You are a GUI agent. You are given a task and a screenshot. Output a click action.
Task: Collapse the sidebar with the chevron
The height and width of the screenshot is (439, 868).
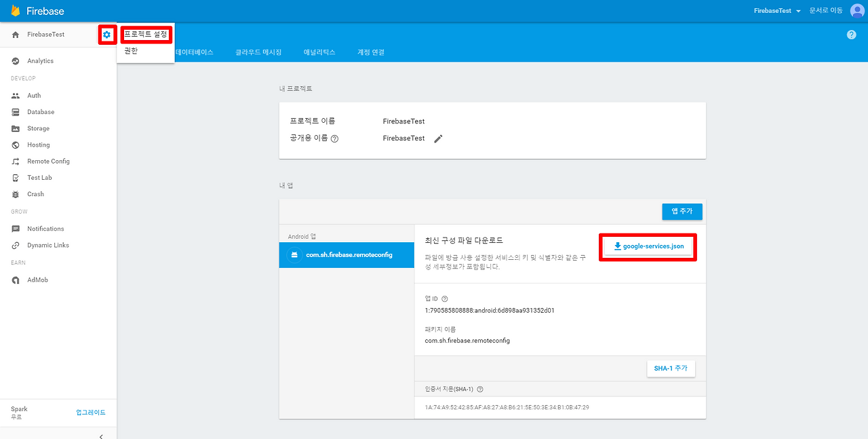pyautogui.click(x=102, y=436)
